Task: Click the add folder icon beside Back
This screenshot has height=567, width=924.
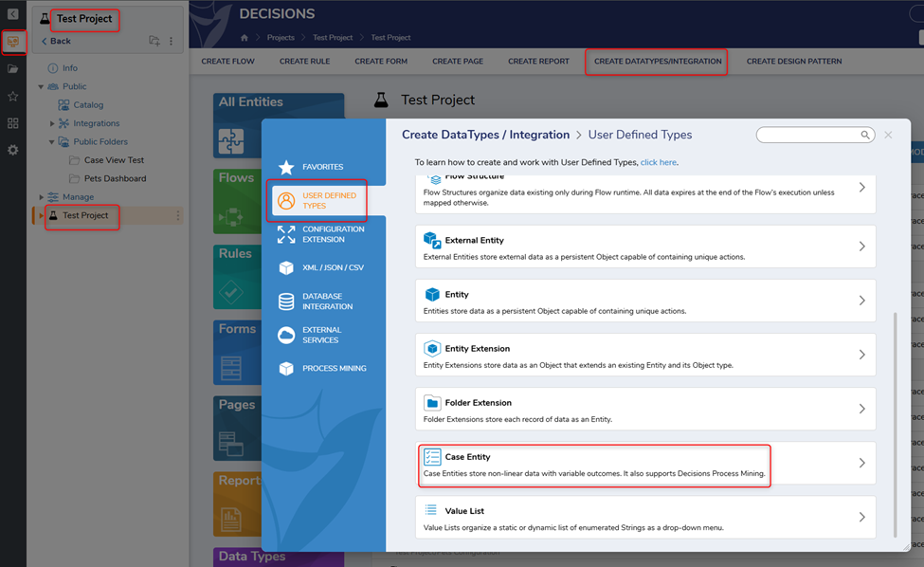Action: point(154,42)
